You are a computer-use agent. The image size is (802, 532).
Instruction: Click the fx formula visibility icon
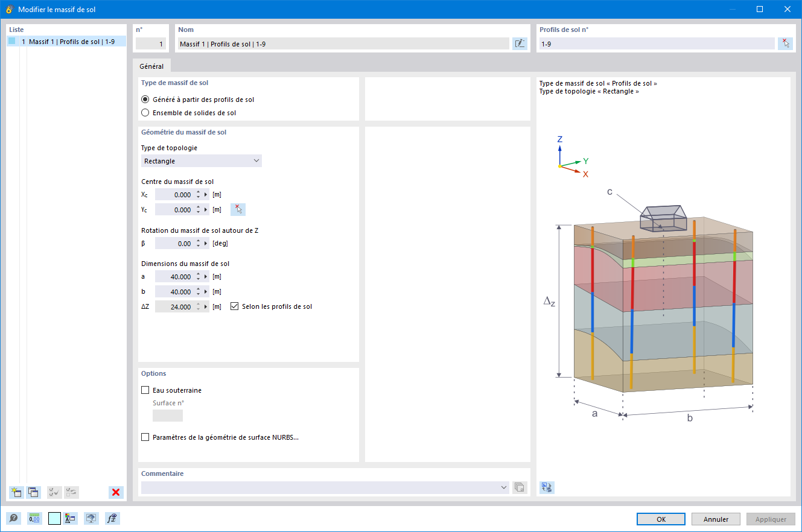pyautogui.click(x=112, y=518)
